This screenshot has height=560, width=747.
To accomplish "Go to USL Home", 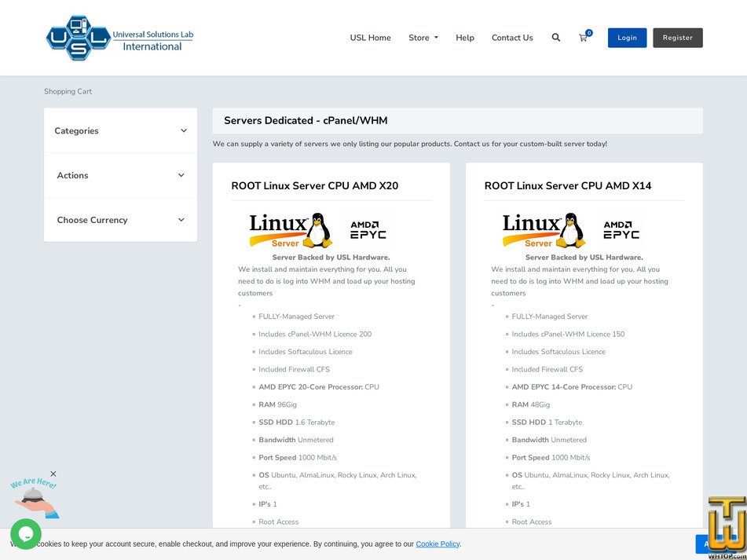I will pos(370,38).
